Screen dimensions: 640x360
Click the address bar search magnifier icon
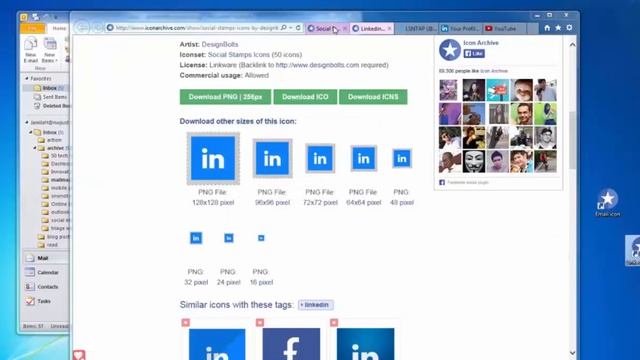coord(284,28)
